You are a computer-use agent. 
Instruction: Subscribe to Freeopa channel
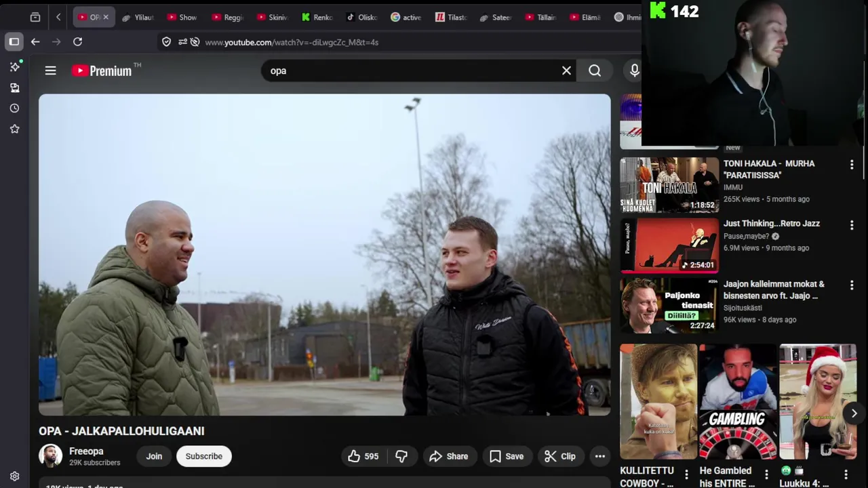(204, 456)
